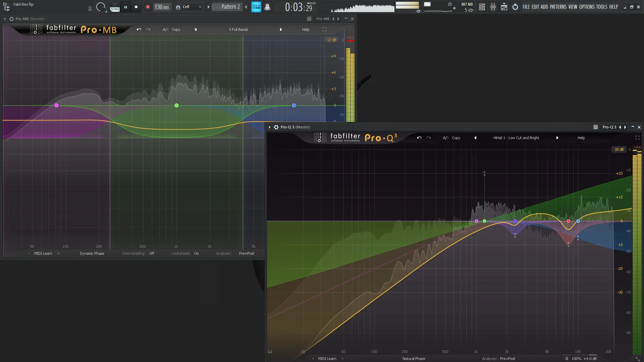Open Pro-MB plugin settings gear
Screen dimensions: 644x362
11,19
